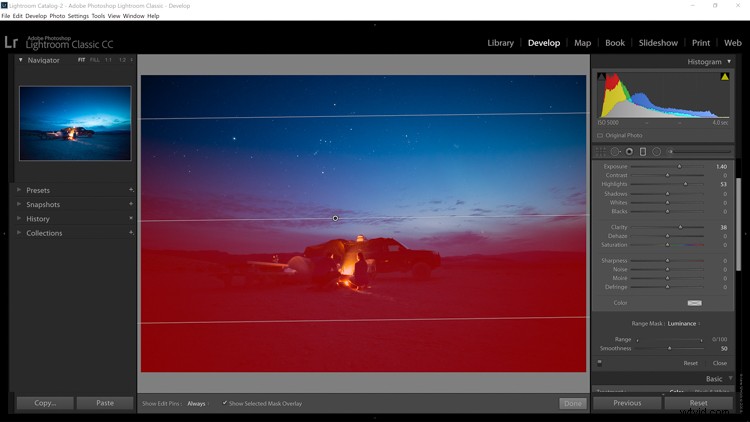Switch to the Slideshow module
The image size is (750, 422).
(x=658, y=43)
